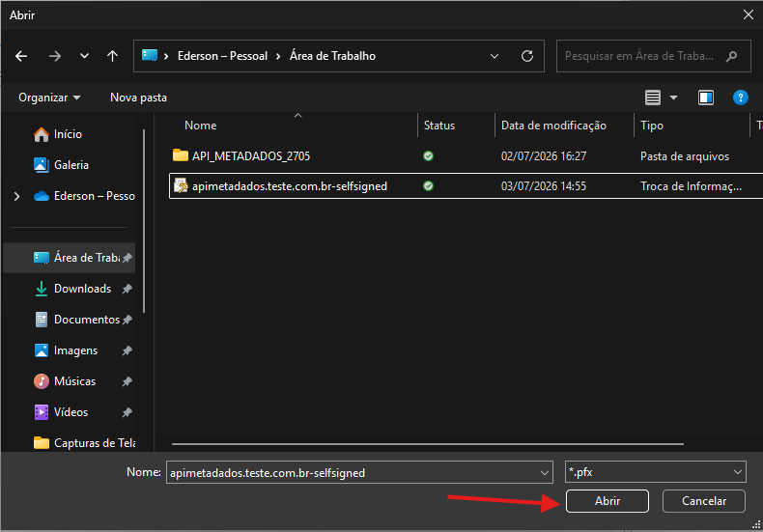Click the certificate icon of selfsigned file
The width and height of the screenshot is (763, 532).
coord(181,185)
